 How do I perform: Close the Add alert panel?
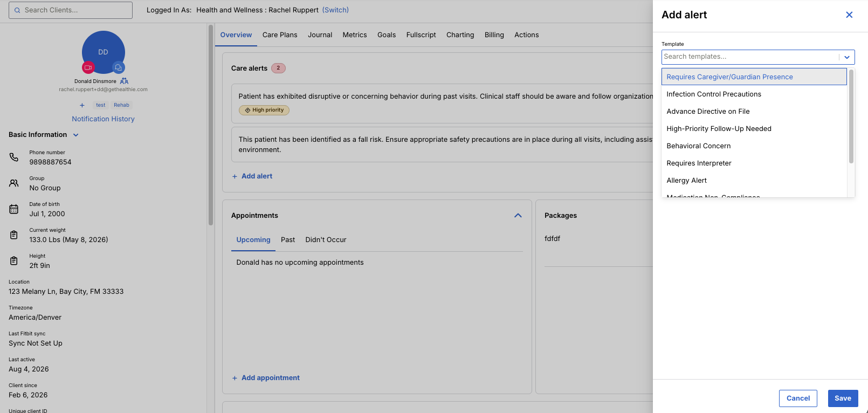click(x=849, y=15)
